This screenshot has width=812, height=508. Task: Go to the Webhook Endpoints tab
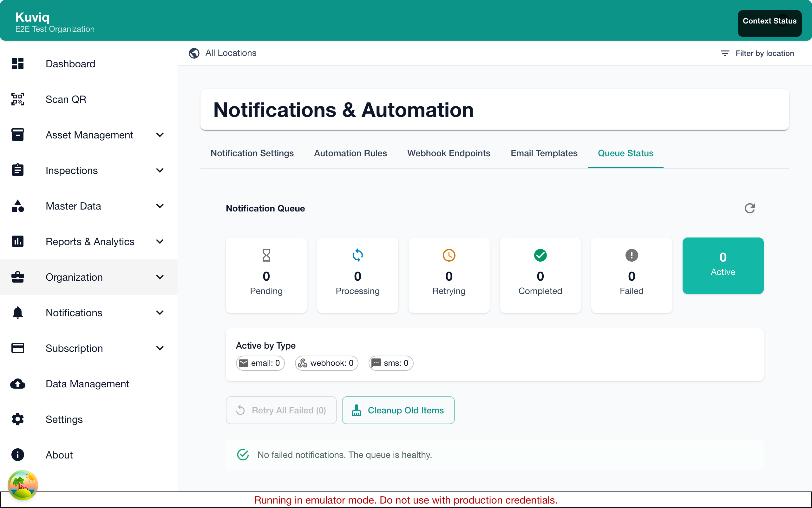click(x=449, y=153)
